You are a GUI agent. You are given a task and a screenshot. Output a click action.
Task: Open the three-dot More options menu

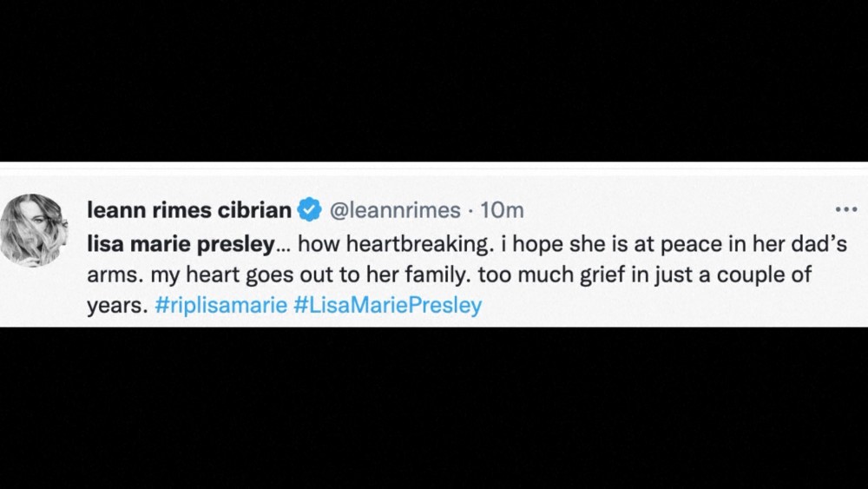point(845,210)
